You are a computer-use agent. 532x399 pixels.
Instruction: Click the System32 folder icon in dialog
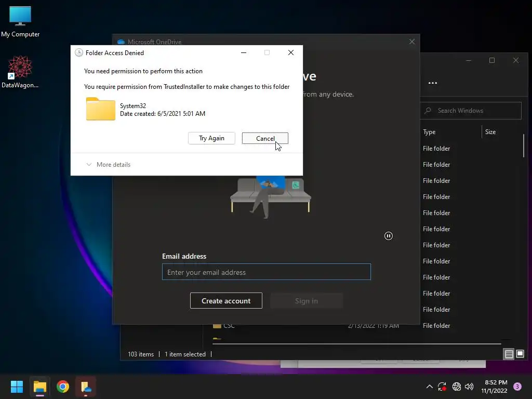click(100, 109)
